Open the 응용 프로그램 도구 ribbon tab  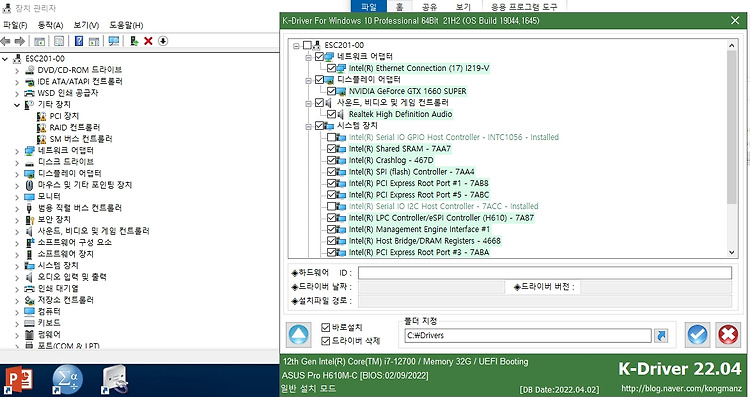tap(523, 6)
